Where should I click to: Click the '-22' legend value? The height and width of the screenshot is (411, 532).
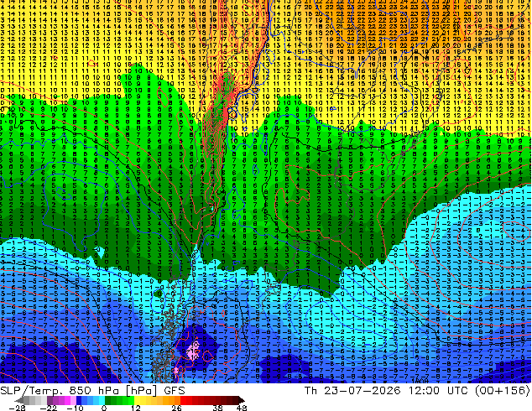pos(48,408)
